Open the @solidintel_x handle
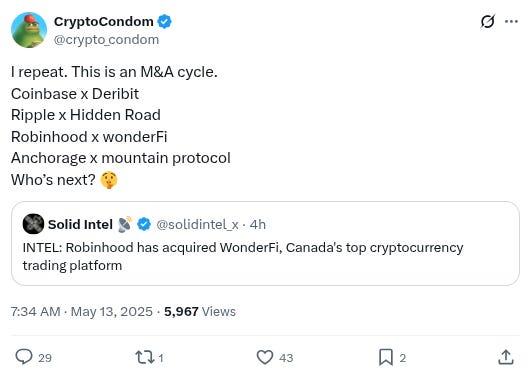The height and width of the screenshot is (377, 528). [x=197, y=225]
